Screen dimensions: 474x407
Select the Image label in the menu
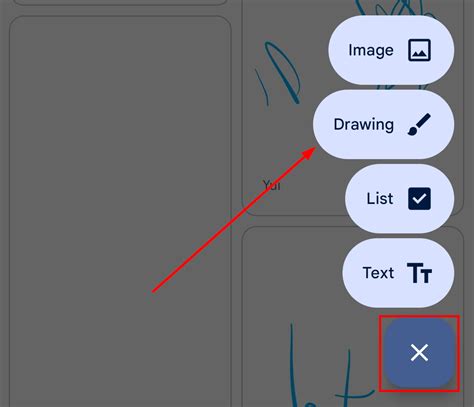[371, 51]
